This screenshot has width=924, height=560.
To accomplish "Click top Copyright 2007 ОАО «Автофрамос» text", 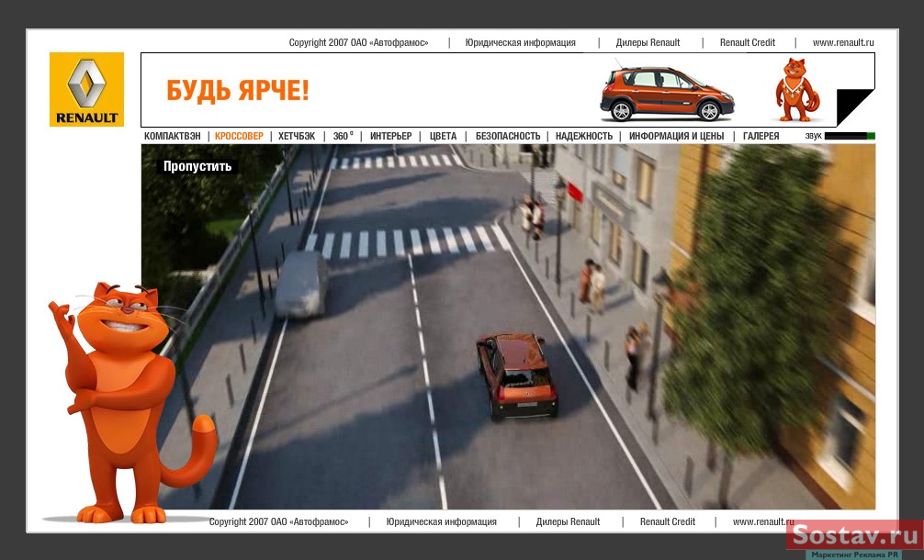I will click(358, 42).
